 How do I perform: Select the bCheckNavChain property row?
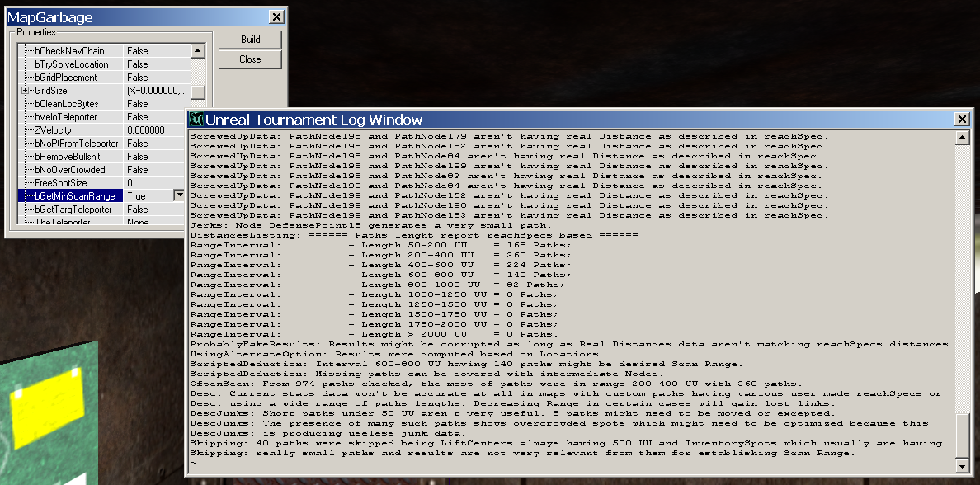pyautogui.click(x=69, y=51)
